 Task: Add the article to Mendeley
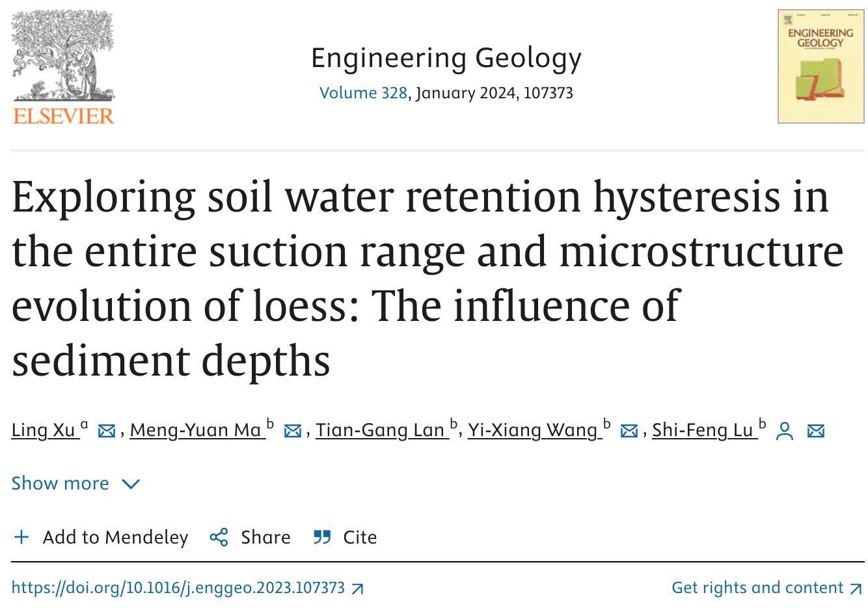click(100, 537)
